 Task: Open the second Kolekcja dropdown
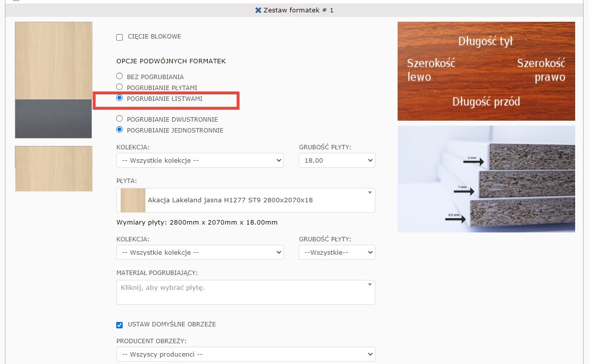200,252
